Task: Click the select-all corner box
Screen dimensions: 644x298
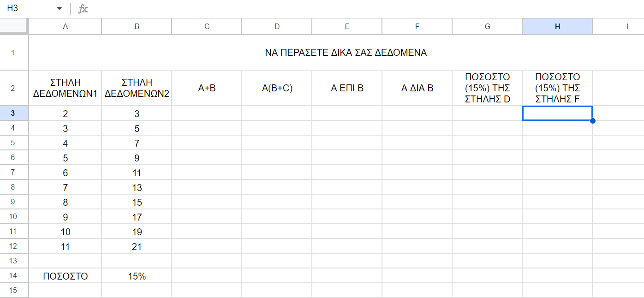Action: click(14, 26)
